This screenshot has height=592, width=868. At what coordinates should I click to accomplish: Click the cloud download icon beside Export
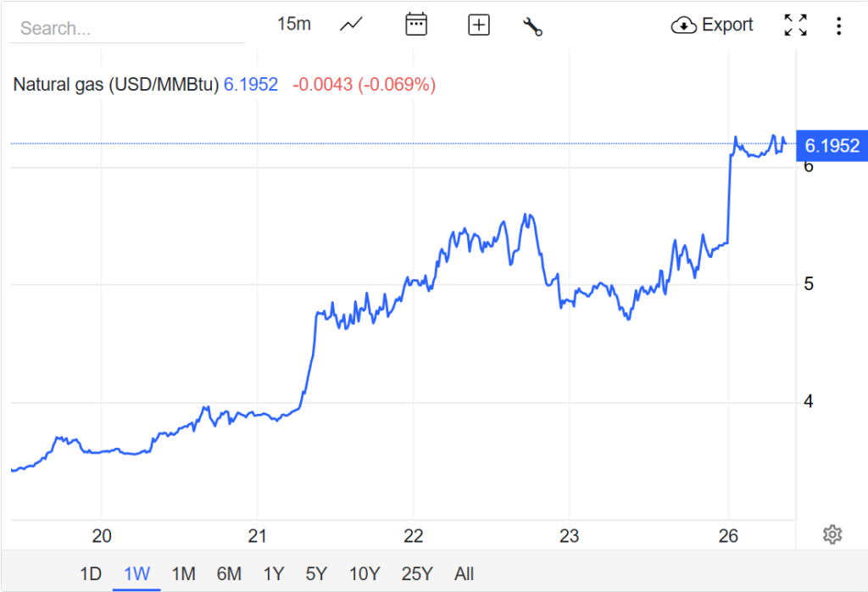(683, 25)
